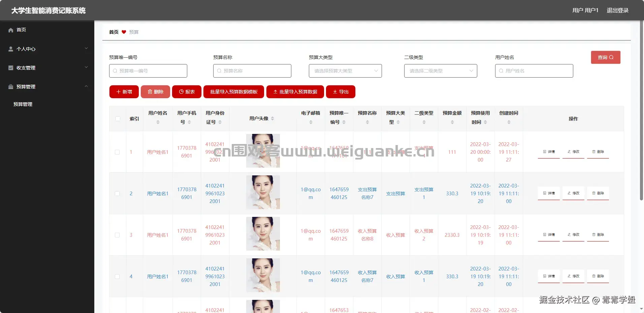Viewport: 644px width, 313px height.
Task: Click 删除 for row index 4
Action: pyautogui.click(x=598, y=276)
